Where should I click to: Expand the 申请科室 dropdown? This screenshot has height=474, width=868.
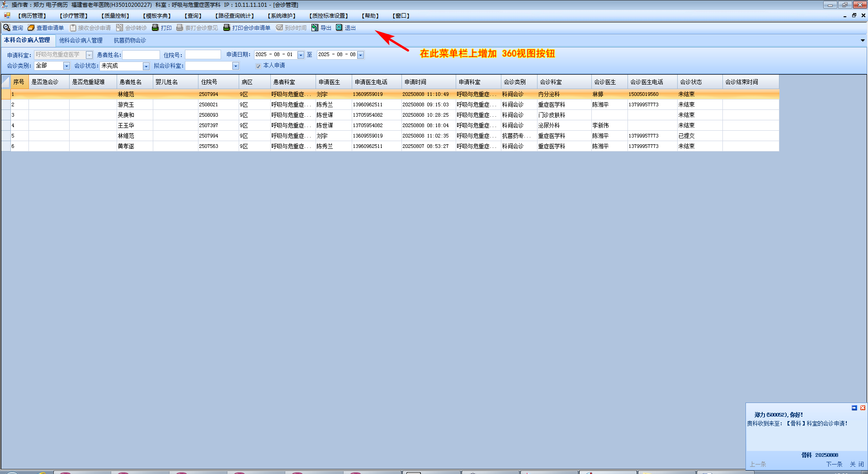(89, 55)
